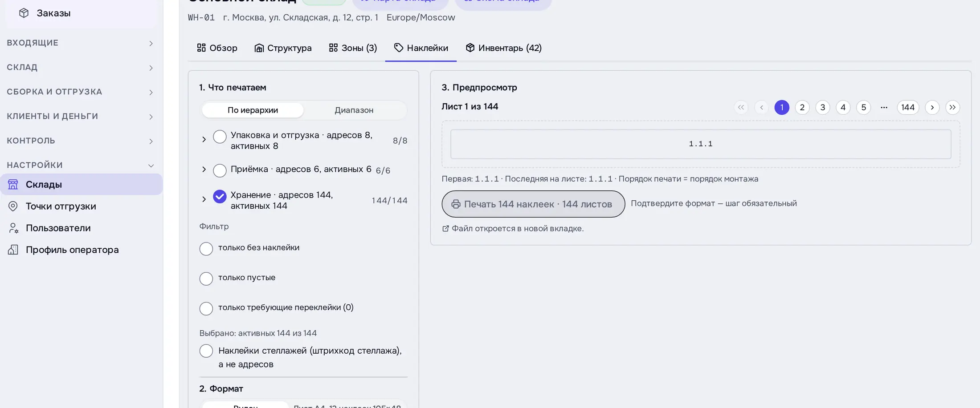Expand the ВХОДЯЩИЕ sidebar section
Screen dimensions: 980x408
(81, 43)
